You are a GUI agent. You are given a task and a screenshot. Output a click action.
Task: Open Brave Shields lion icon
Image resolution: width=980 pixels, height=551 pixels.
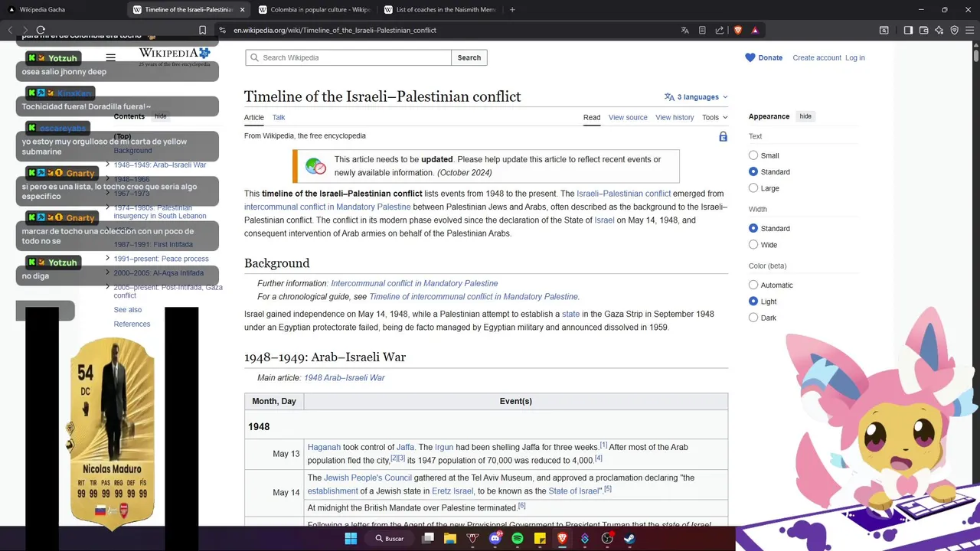738,30
